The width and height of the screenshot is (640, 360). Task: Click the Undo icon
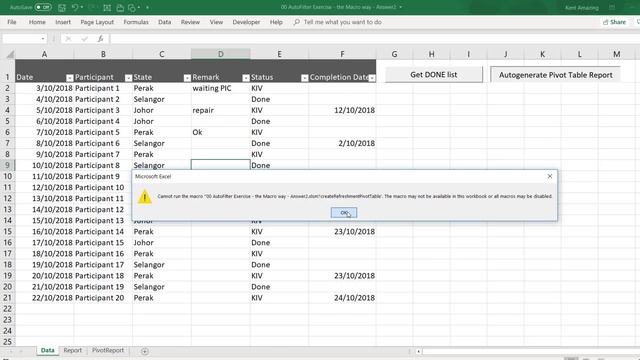click(x=75, y=7)
